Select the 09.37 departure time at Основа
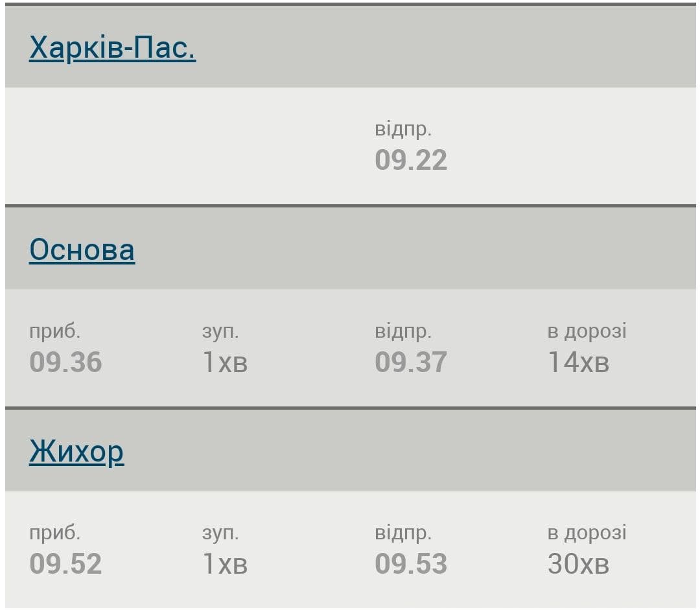 [x=411, y=362]
